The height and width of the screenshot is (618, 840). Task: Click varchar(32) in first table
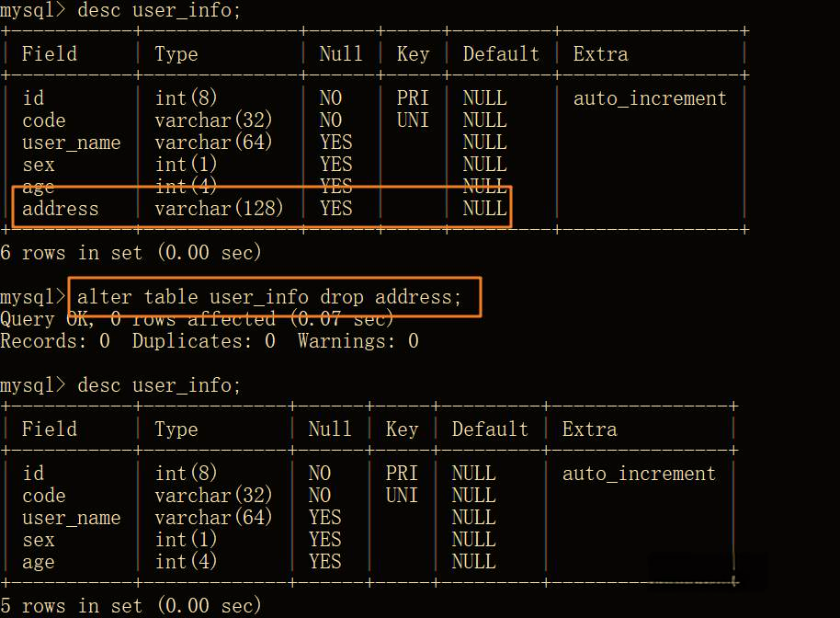coord(214,120)
